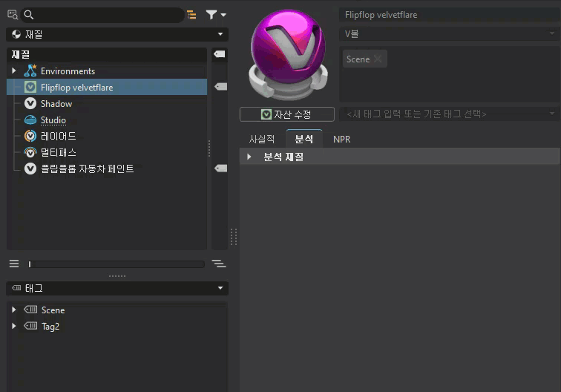Switch to the NPR tab
Screen dimensions: 561x392
(341, 140)
